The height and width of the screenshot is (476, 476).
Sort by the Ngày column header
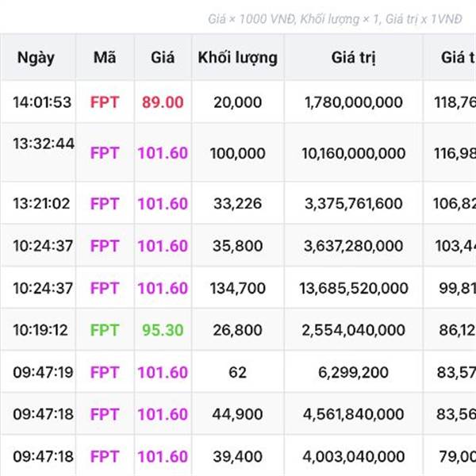point(36,57)
